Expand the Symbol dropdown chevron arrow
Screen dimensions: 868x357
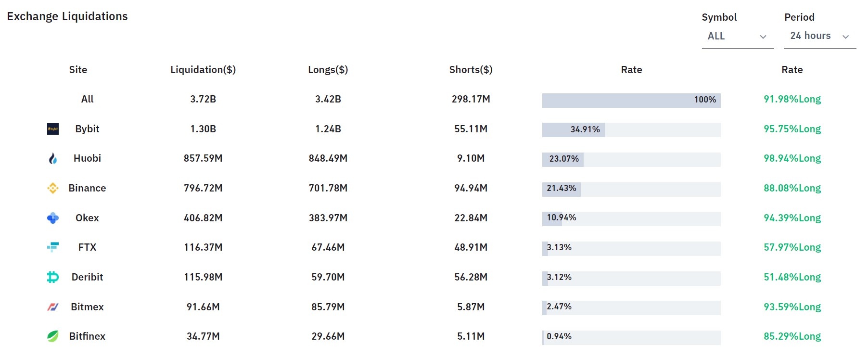[x=763, y=37]
